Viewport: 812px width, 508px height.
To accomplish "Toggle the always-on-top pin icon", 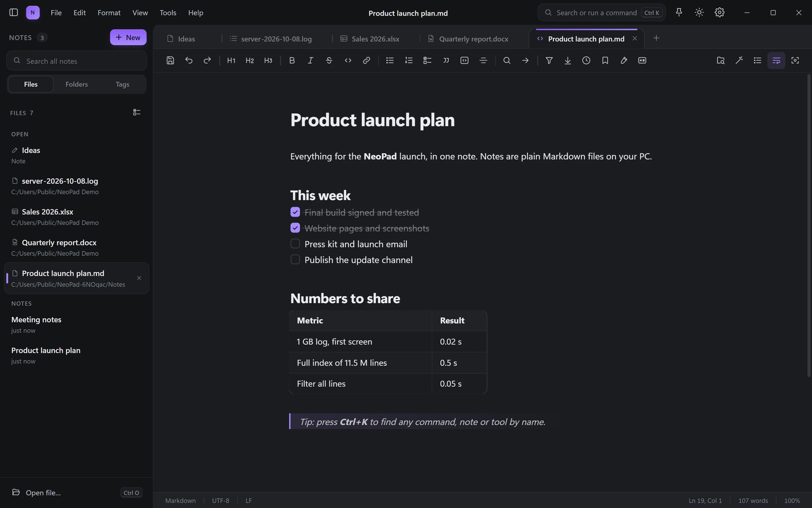I will click(x=679, y=12).
